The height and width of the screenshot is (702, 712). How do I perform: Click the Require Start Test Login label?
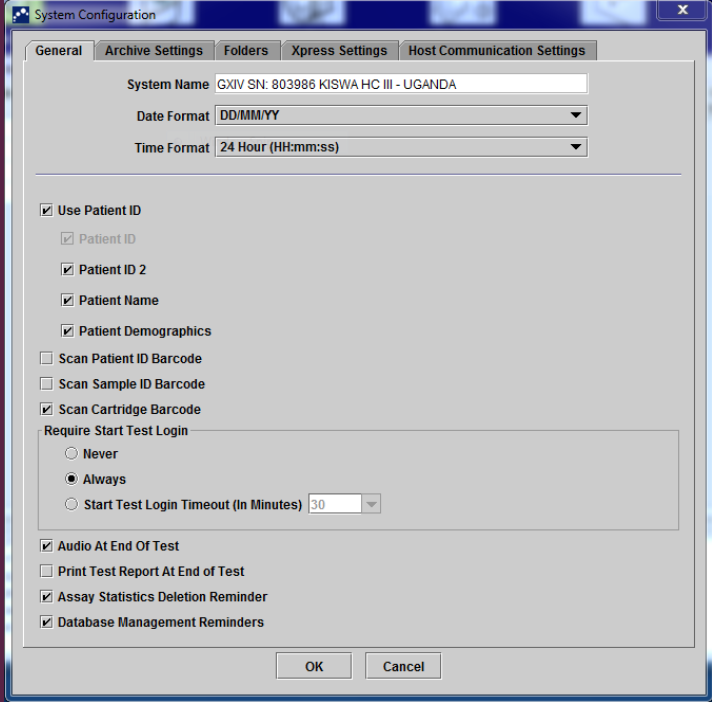click(x=116, y=430)
